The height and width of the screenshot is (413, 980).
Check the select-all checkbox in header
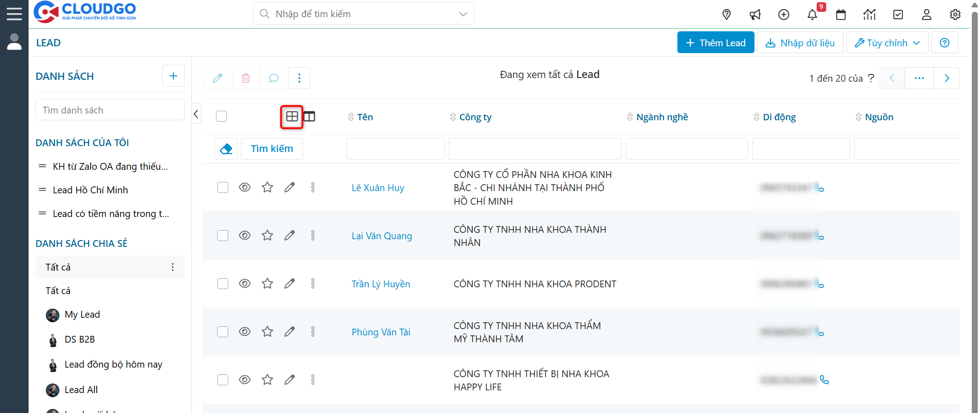click(x=221, y=116)
